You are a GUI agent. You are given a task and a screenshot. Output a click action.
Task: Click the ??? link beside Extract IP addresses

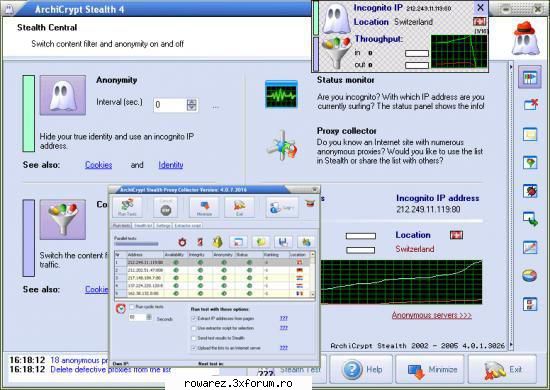[284, 318]
